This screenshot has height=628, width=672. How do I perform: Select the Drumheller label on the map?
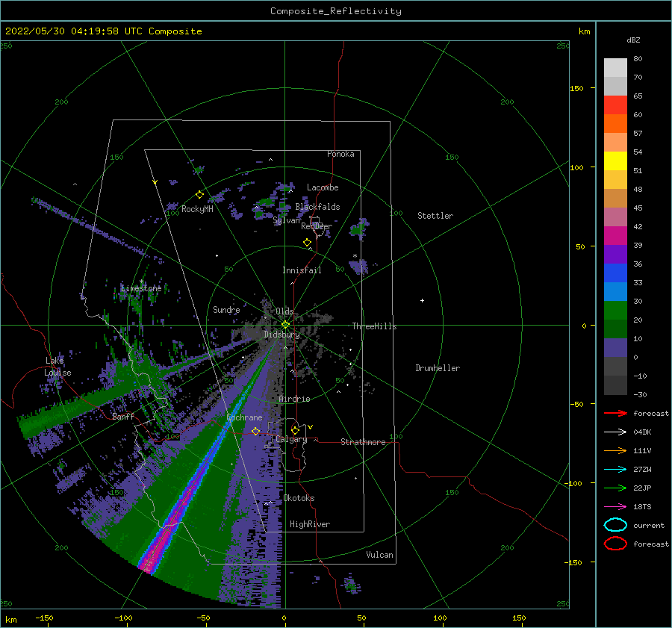[438, 368]
